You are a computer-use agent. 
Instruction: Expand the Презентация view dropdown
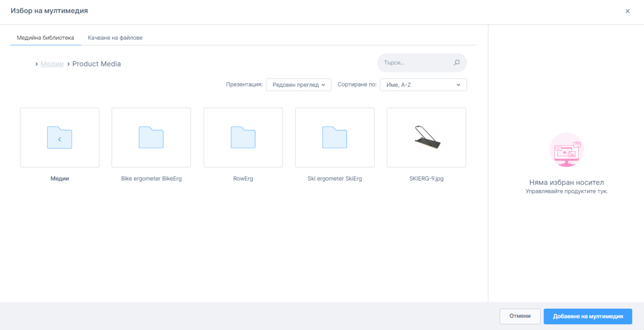(298, 85)
